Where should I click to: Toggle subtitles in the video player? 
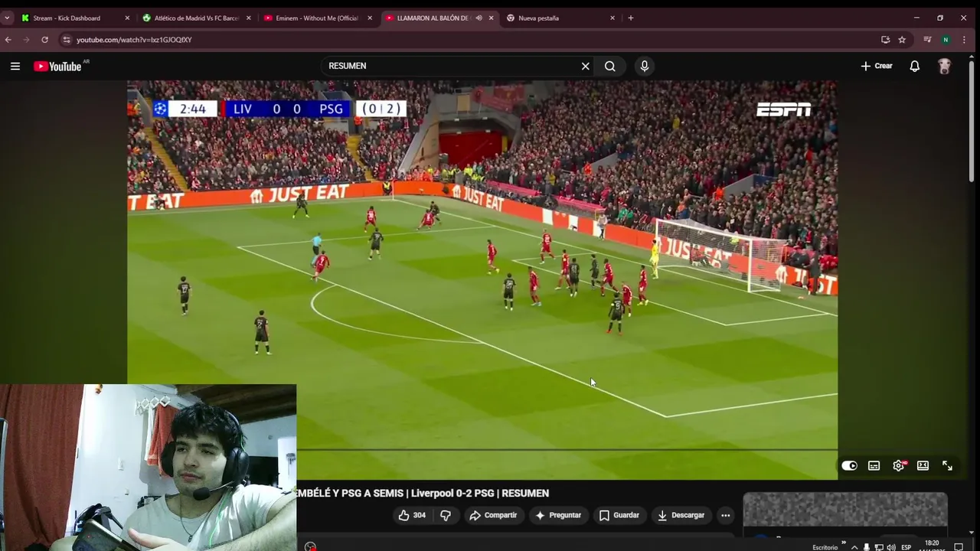coord(874,465)
